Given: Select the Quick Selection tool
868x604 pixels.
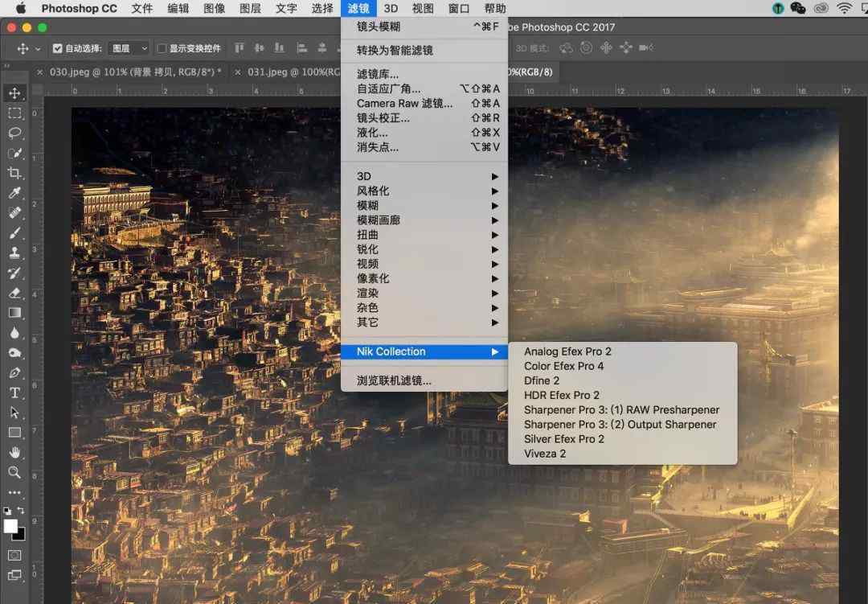Looking at the screenshot, I should coord(15,154).
